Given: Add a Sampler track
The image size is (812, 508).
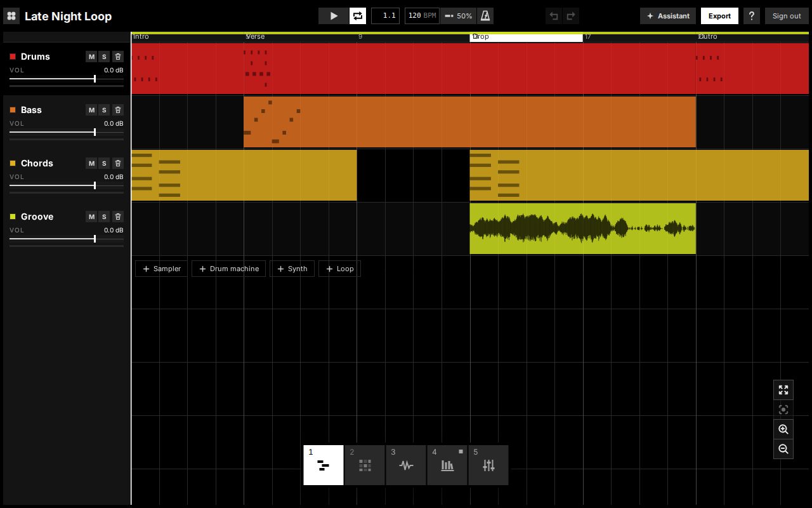Looking at the screenshot, I should (161, 269).
